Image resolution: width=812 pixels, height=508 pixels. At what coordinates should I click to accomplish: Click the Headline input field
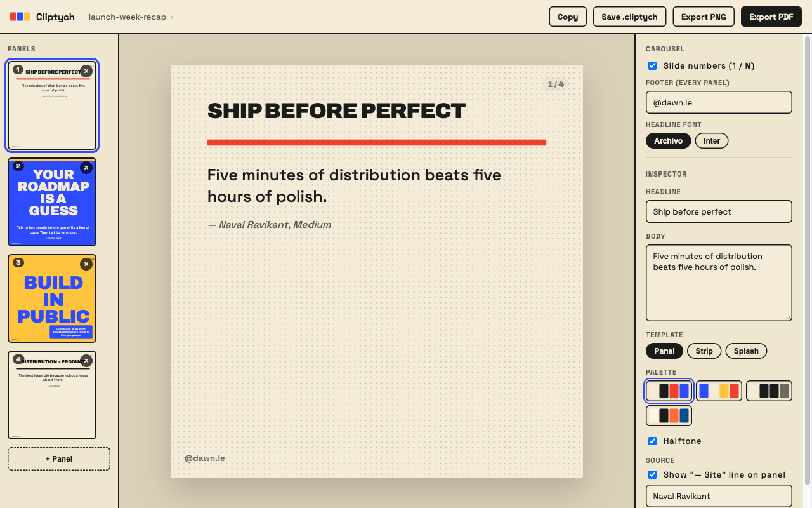tap(719, 211)
